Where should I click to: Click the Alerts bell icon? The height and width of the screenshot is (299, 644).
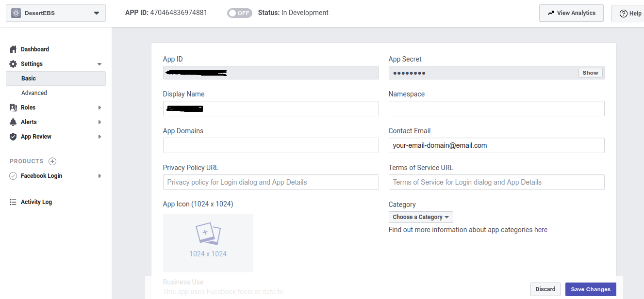coord(13,122)
